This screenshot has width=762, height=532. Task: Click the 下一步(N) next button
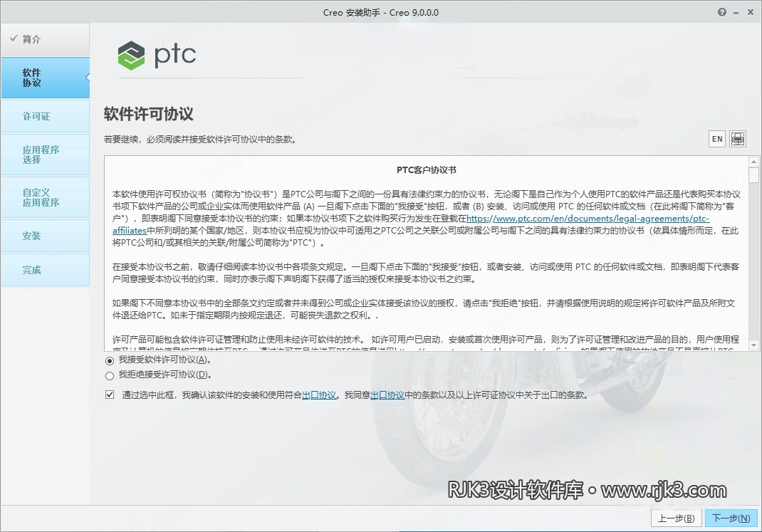coord(731,518)
